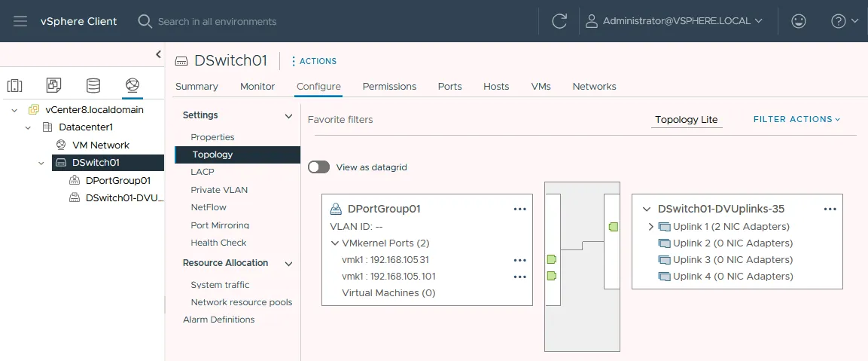Open LACP settings page
The image size is (868, 361).
[x=202, y=172]
